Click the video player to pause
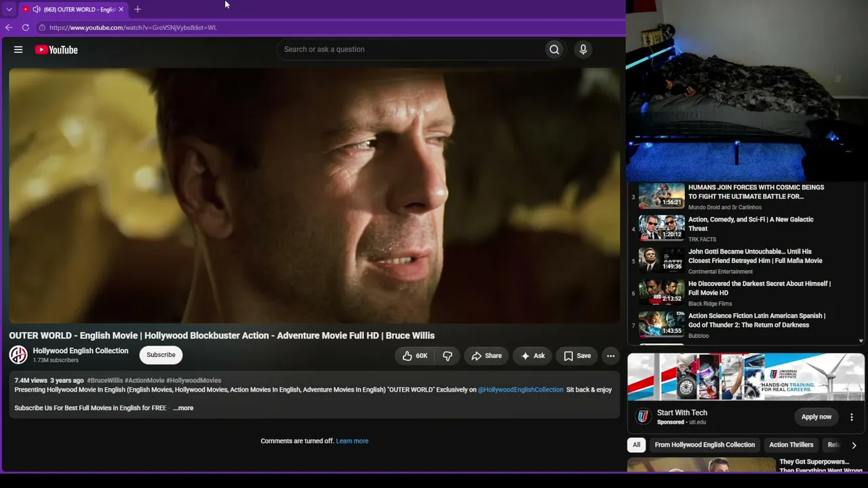The height and width of the screenshot is (488, 868). tap(314, 196)
